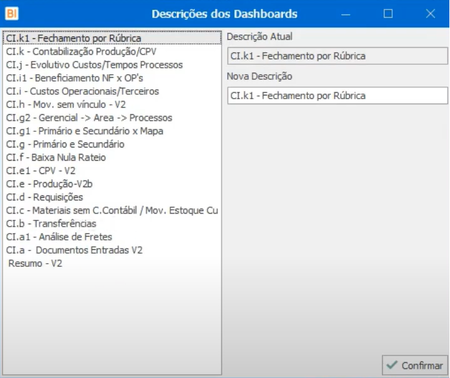The image size is (450, 378).
Task: Click the orange BI app icon
Action: (12, 14)
